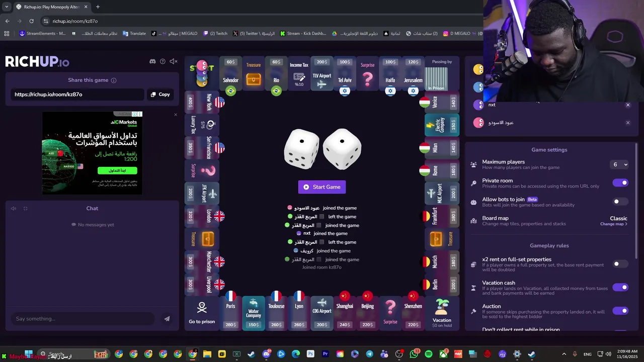Image resolution: width=644 pixels, height=362 pixels.
Task: Toggle the Private room switch
Action: 620,183
